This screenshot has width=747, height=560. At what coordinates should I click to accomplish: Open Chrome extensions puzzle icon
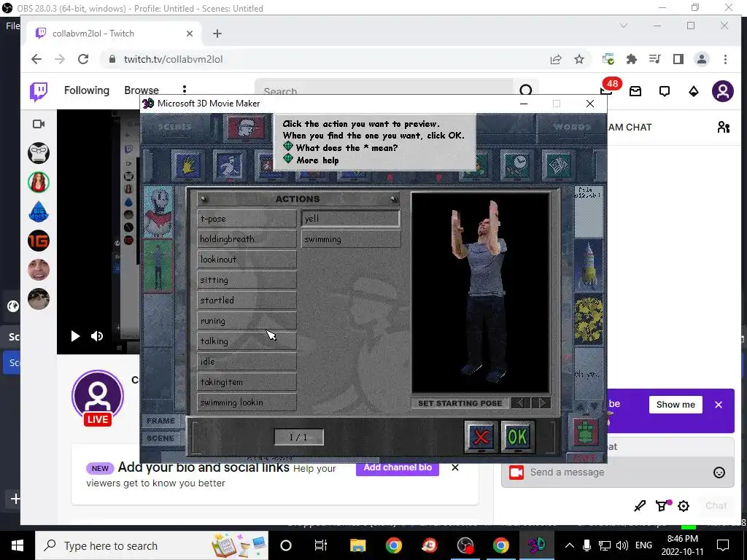pos(632,59)
